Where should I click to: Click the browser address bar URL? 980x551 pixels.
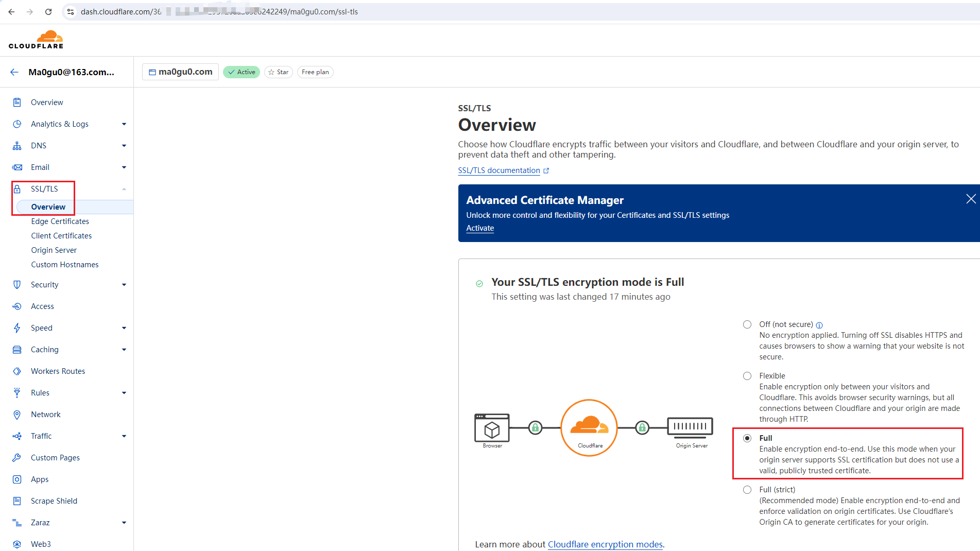219,11
